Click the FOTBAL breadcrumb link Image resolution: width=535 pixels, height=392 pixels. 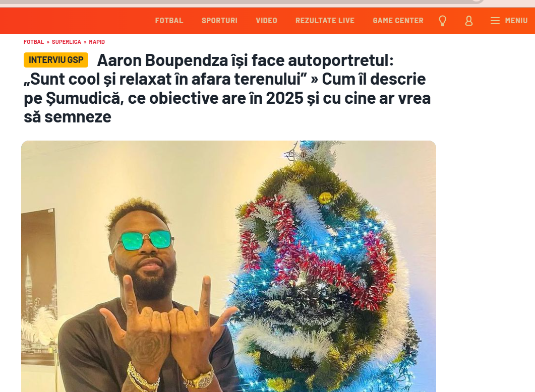tap(34, 42)
